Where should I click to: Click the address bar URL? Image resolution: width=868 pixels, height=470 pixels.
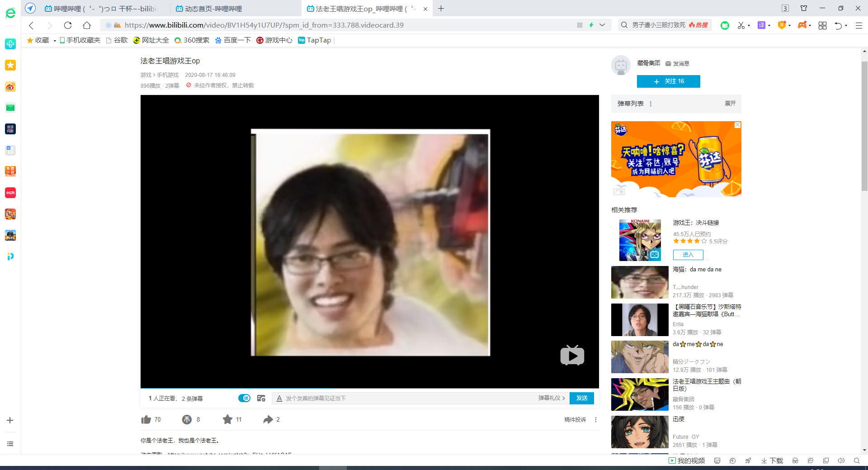[x=264, y=25]
